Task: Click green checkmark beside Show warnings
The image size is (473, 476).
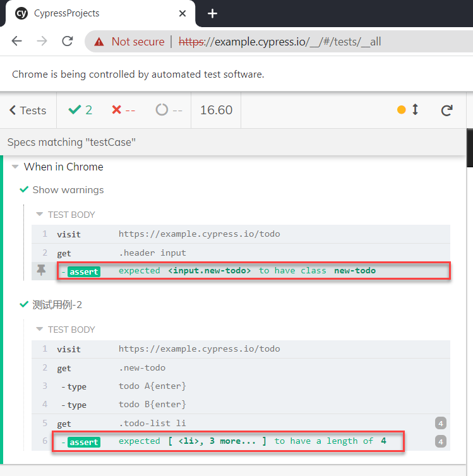Action: point(24,190)
